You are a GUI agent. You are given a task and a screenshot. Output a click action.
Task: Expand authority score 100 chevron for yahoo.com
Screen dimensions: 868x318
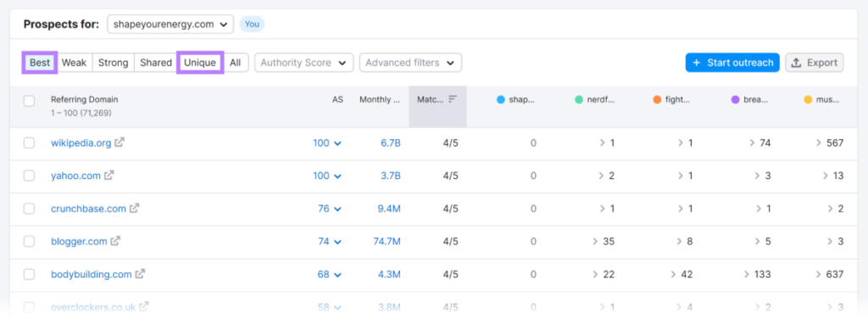[x=337, y=176]
